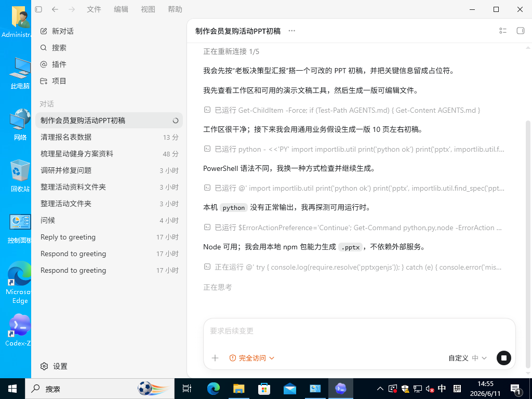Open the 文件 menu
This screenshot has width=532, height=399.
coord(94,9)
